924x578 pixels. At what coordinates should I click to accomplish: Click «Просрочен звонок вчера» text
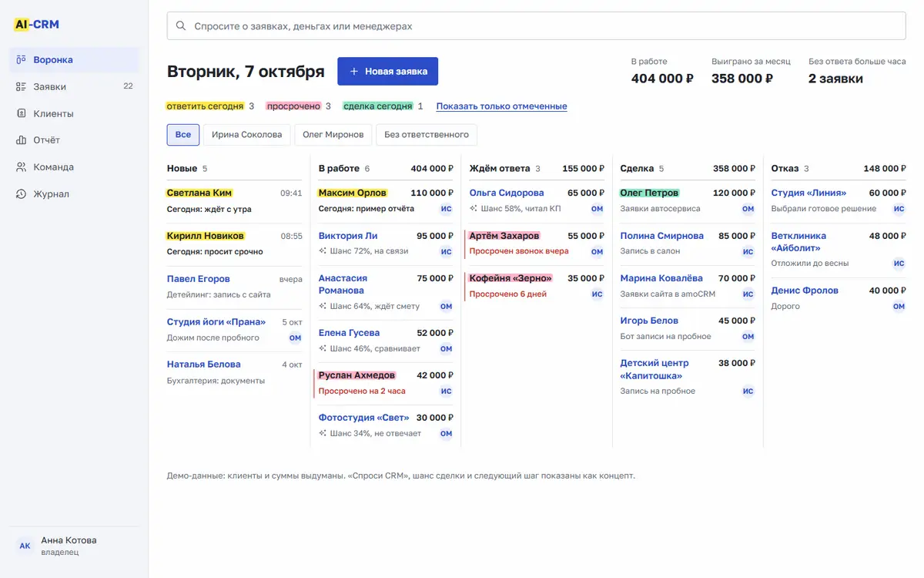(x=519, y=251)
